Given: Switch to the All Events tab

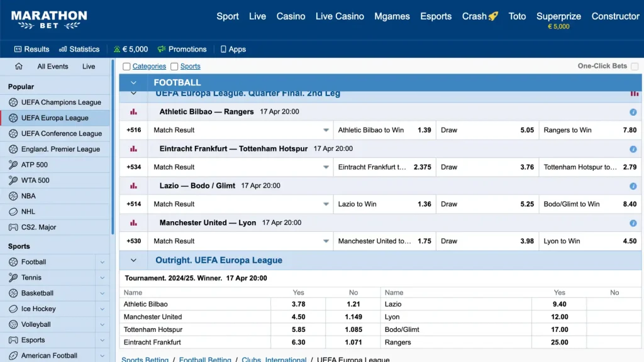Looking at the screenshot, I should (53, 67).
